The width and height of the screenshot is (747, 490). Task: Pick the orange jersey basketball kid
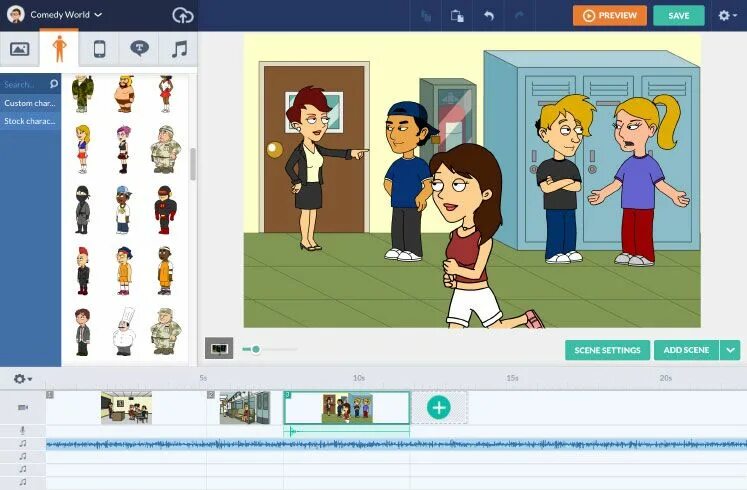(x=124, y=270)
